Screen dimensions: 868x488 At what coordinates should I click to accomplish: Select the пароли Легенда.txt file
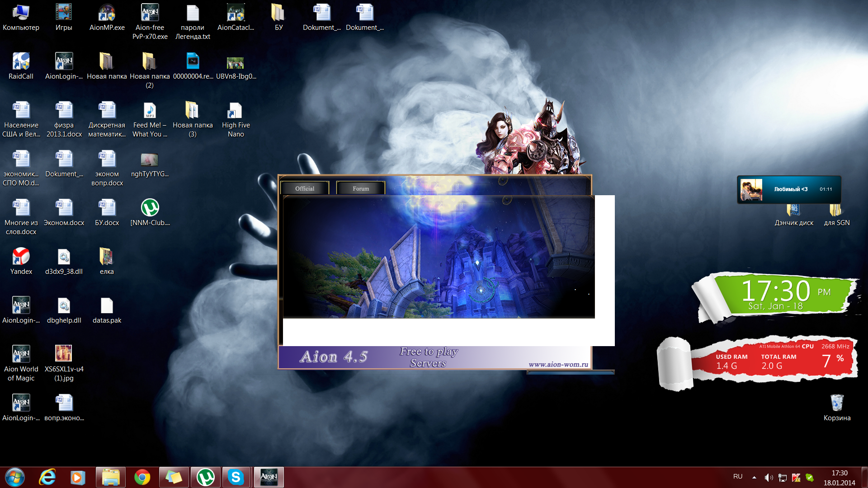[x=193, y=22]
